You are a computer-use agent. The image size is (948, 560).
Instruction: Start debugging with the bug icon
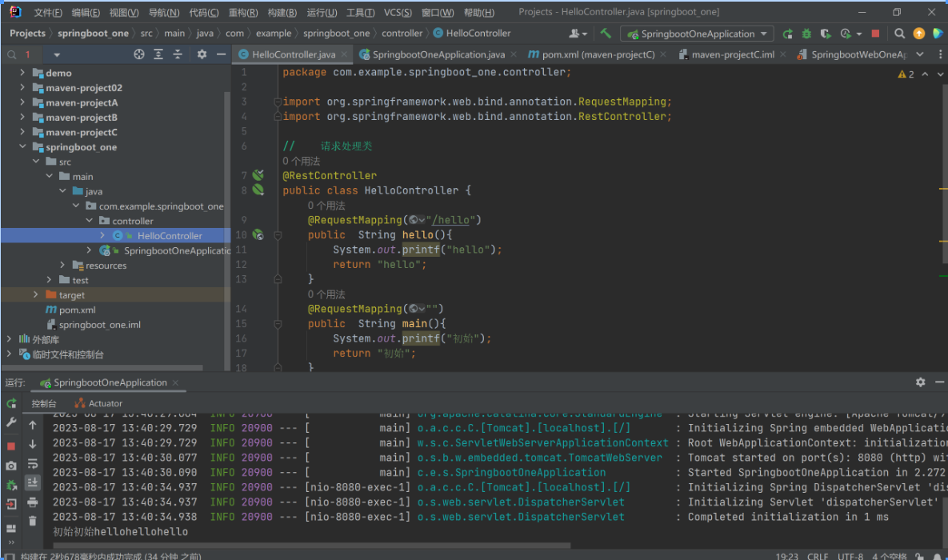(x=806, y=34)
